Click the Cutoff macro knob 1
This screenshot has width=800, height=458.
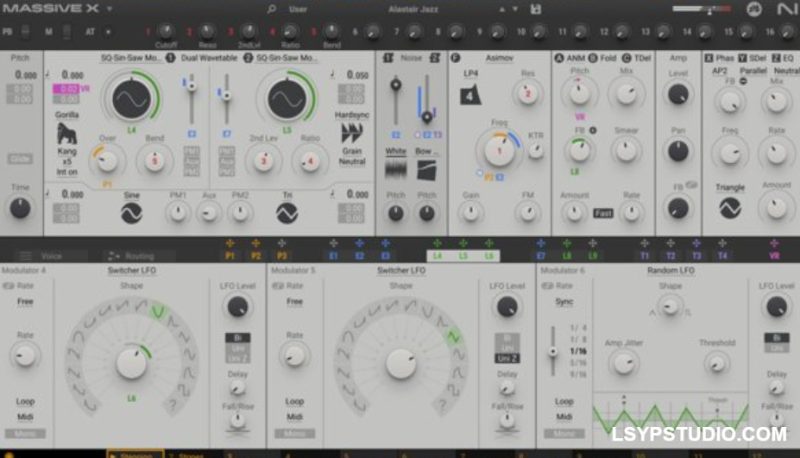tap(165, 31)
